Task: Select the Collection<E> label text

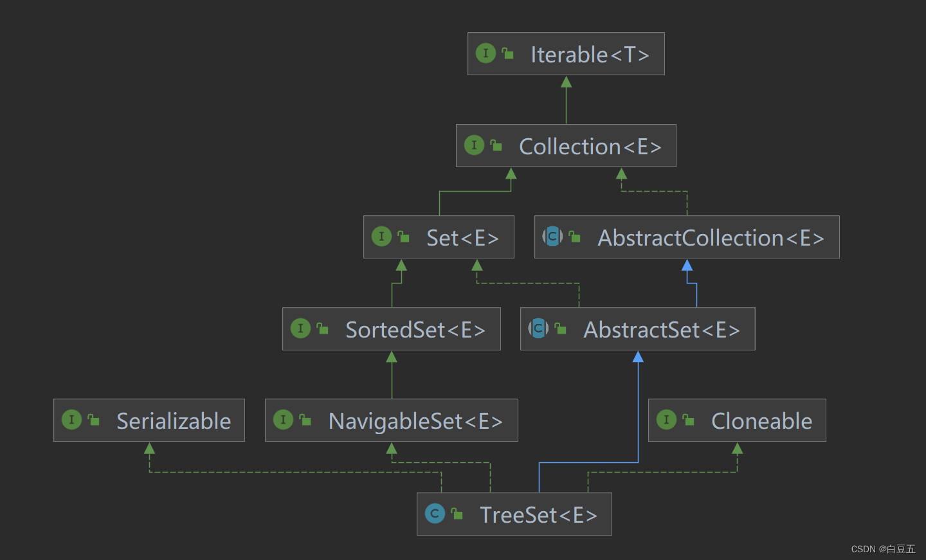Action: point(590,147)
